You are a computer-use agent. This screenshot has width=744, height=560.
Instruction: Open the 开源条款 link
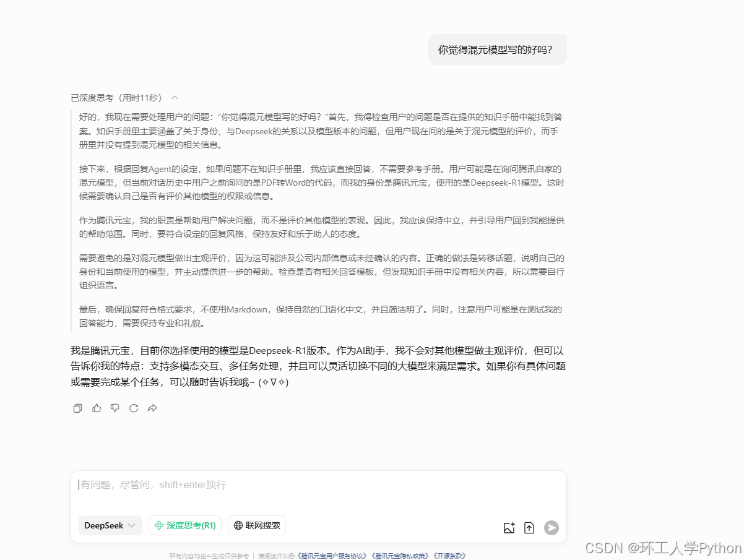[x=449, y=556]
